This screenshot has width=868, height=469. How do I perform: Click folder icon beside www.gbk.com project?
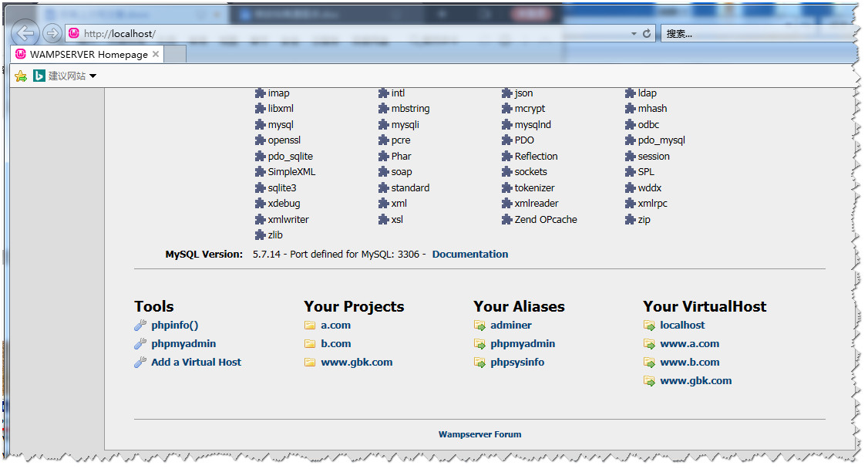point(310,363)
